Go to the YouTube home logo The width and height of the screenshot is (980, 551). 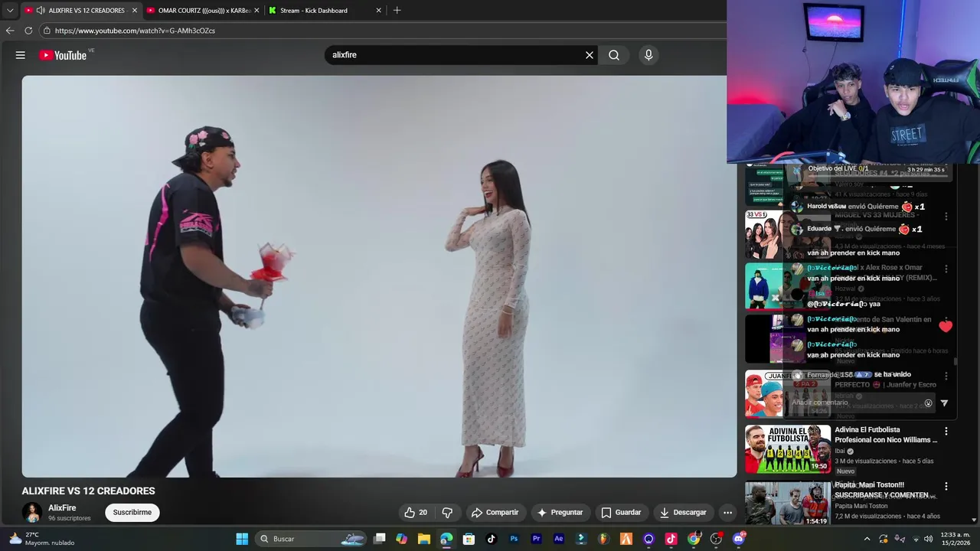[64, 55]
